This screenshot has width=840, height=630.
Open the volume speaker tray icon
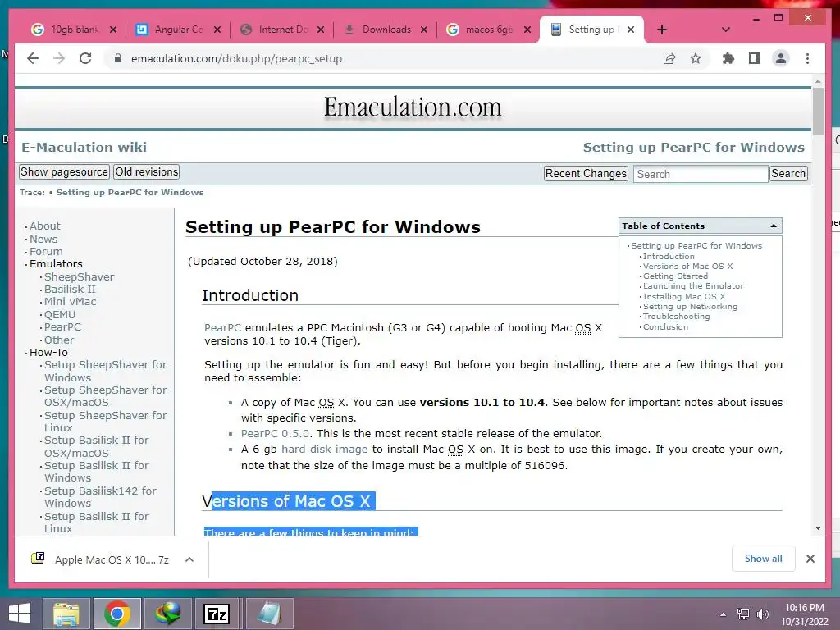point(762,614)
